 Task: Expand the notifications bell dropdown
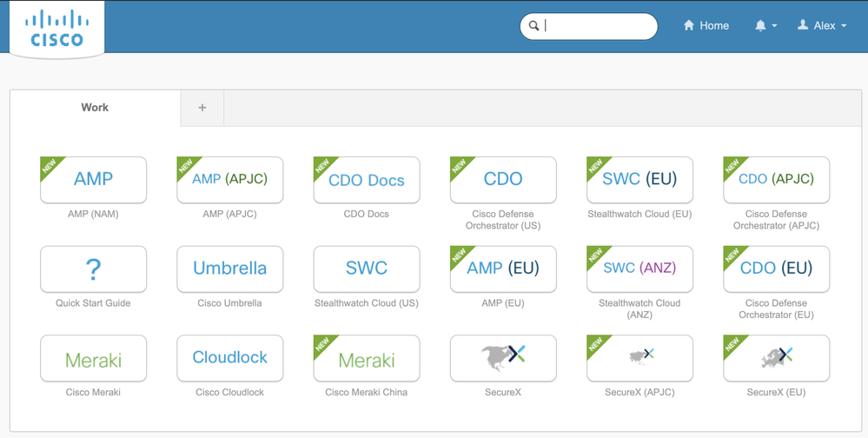765,26
